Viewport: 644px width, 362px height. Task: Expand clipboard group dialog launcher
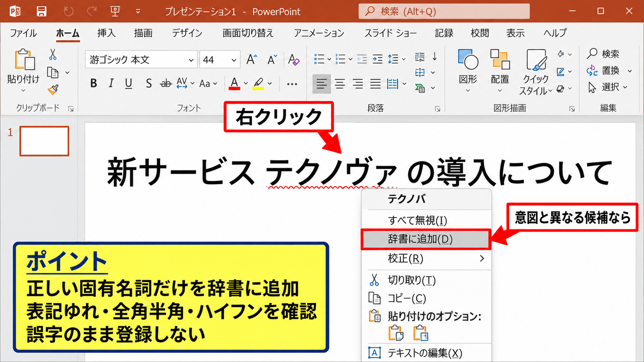click(71, 109)
